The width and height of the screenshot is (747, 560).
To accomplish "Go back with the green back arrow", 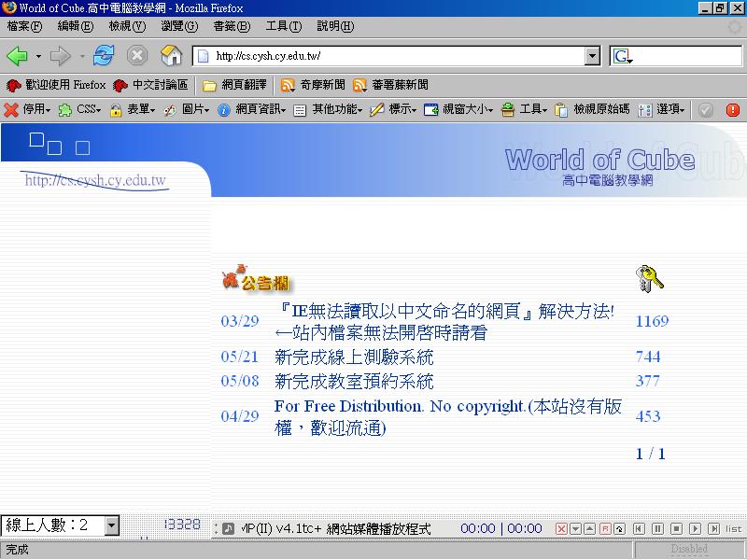I will point(17,56).
